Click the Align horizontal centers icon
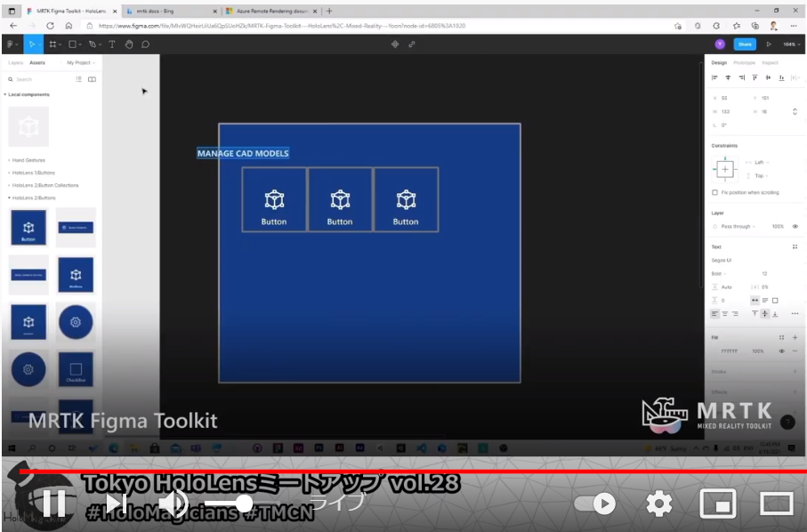807x532 pixels. click(728, 77)
